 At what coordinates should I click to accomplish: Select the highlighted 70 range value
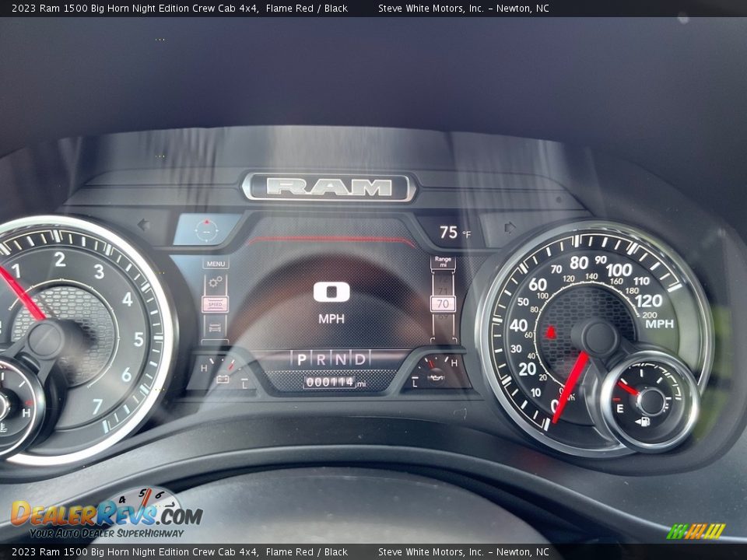pyautogui.click(x=443, y=303)
